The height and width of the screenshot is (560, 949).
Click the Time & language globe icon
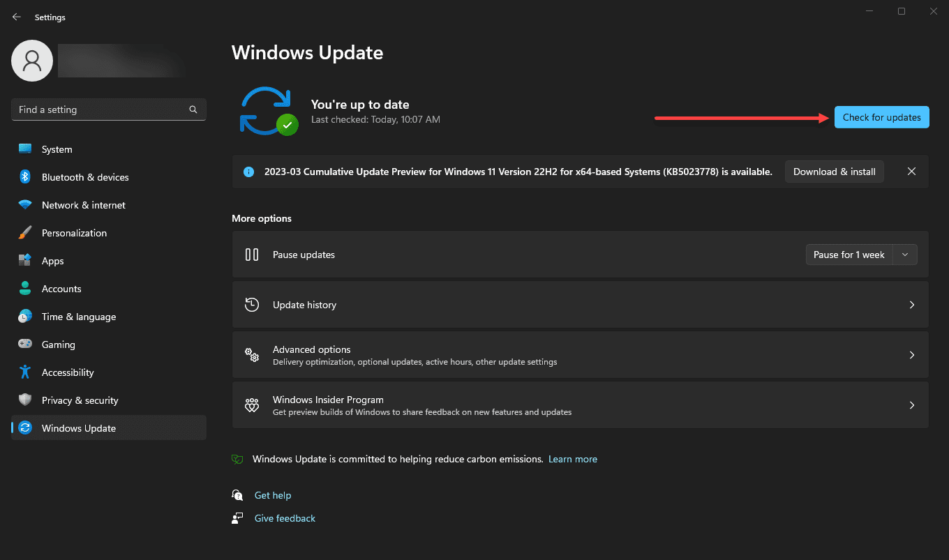pos(25,317)
